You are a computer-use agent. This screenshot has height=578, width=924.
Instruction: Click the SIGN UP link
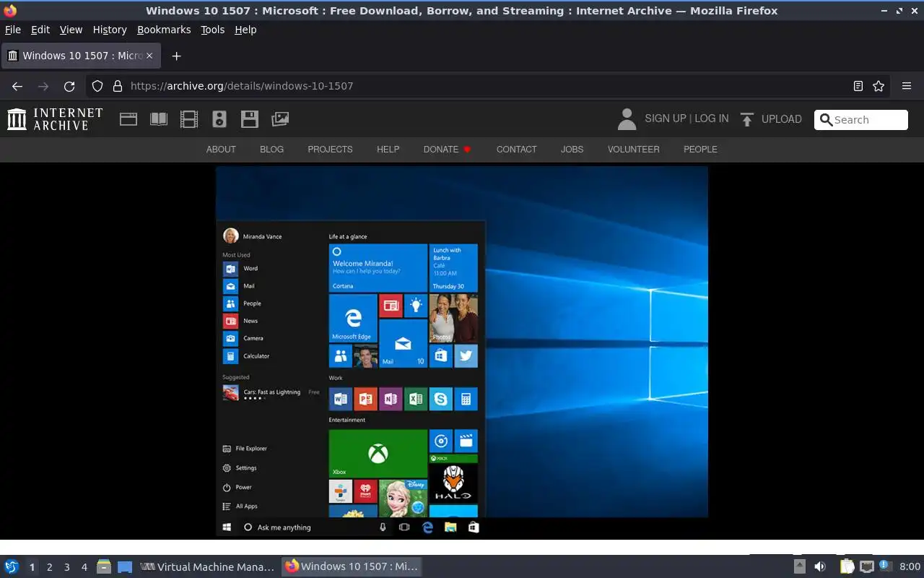pyautogui.click(x=666, y=118)
